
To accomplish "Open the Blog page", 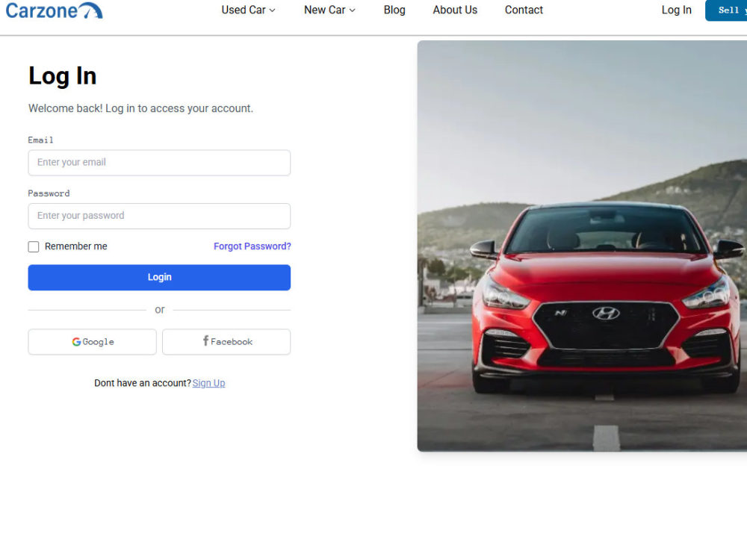I will click(x=394, y=10).
